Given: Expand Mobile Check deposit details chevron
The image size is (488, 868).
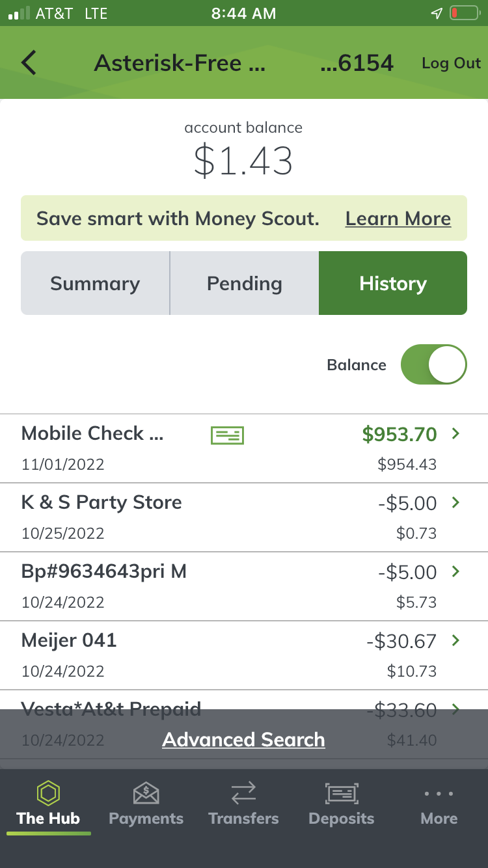Looking at the screenshot, I should 455,433.
